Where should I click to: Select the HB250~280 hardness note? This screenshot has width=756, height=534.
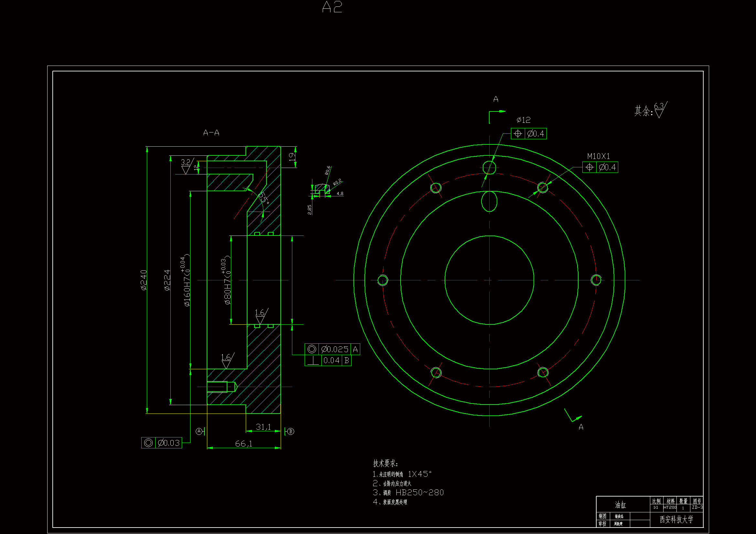(x=419, y=493)
